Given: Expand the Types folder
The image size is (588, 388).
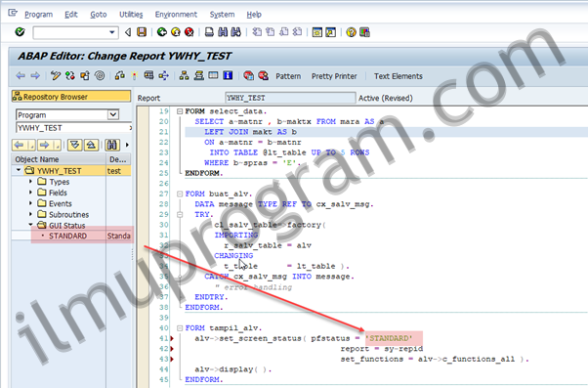Looking at the screenshot, I should 30,181.
